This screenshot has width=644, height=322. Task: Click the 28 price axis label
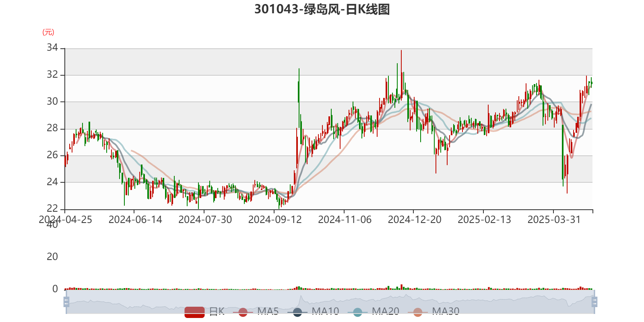(x=52, y=128)
